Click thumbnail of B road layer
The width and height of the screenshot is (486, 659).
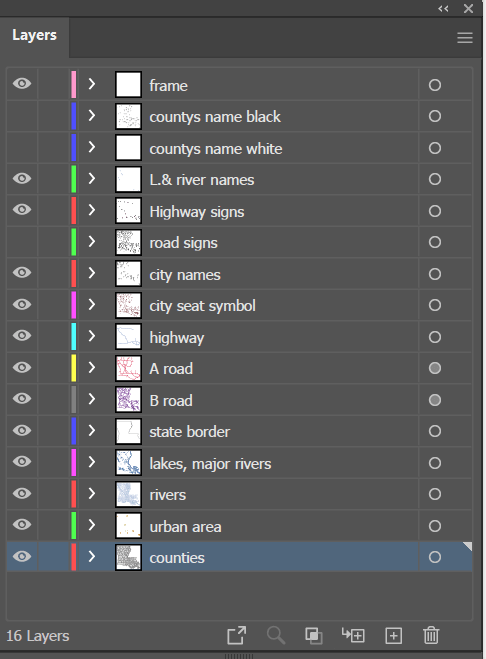(x=128, y=400)
